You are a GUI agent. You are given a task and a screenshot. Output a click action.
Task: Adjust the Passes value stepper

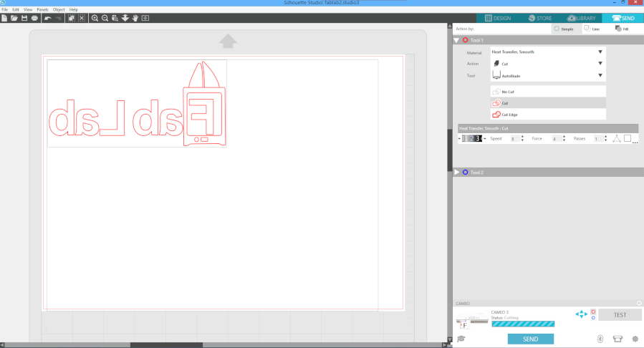click(x=605, y=139)
